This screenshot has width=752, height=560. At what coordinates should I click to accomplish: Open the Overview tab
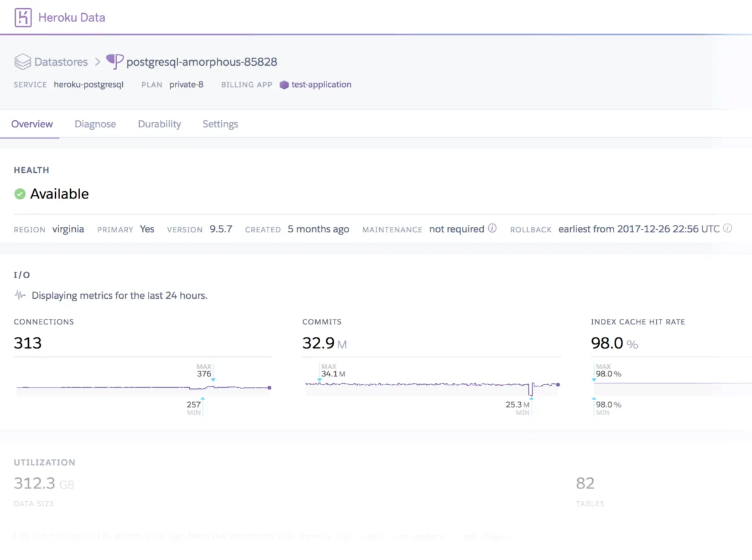click(32, 124)
